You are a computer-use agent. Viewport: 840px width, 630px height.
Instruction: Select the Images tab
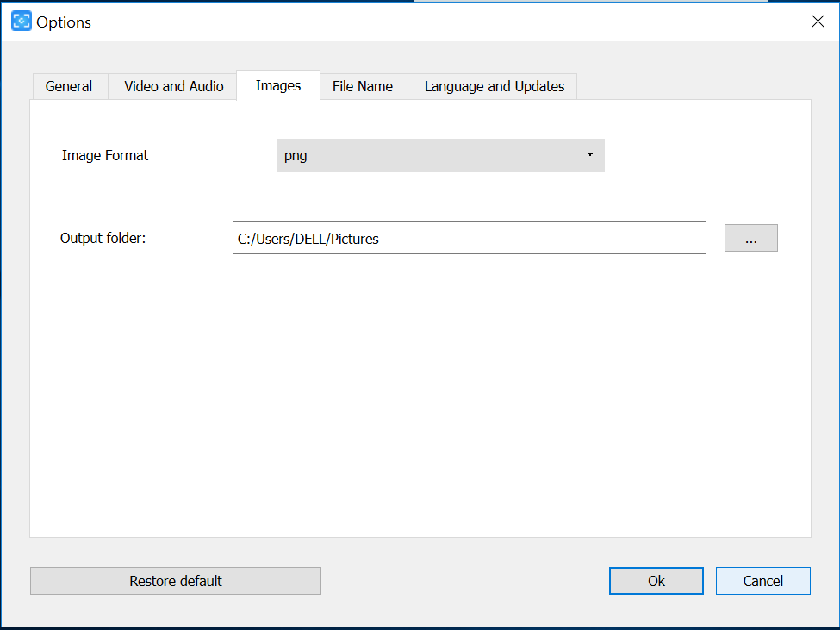[278, 85]
